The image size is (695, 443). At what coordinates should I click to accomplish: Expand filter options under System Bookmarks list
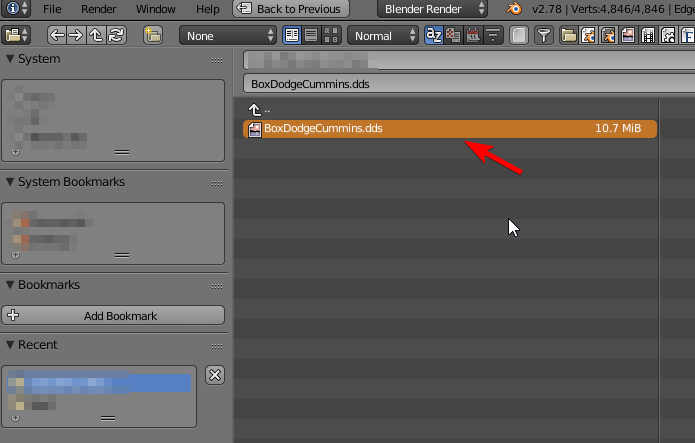[16, 255]
